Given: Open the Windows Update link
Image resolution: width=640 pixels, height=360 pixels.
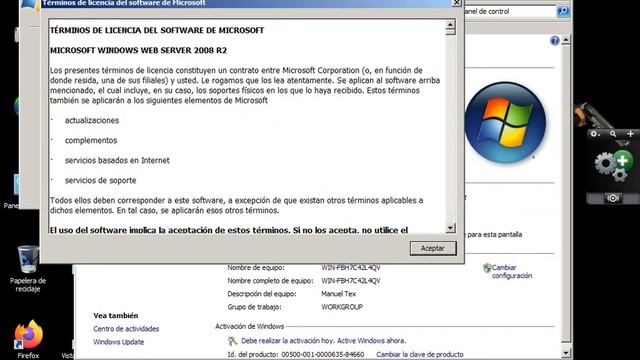Looking at the screenshot, I should (118, 342).
